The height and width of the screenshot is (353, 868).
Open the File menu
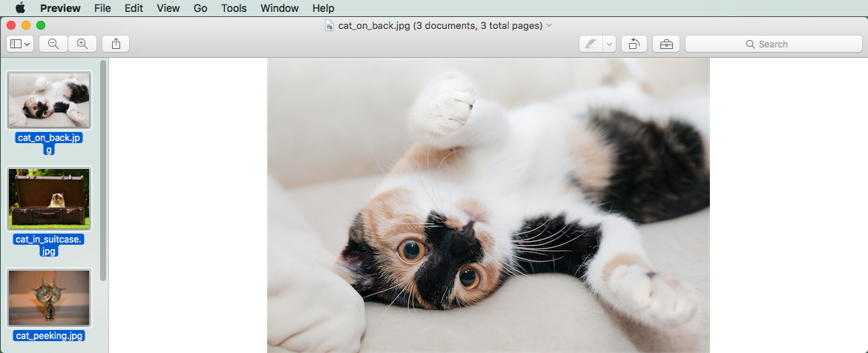pyautogui.click(x=102, y=8)
